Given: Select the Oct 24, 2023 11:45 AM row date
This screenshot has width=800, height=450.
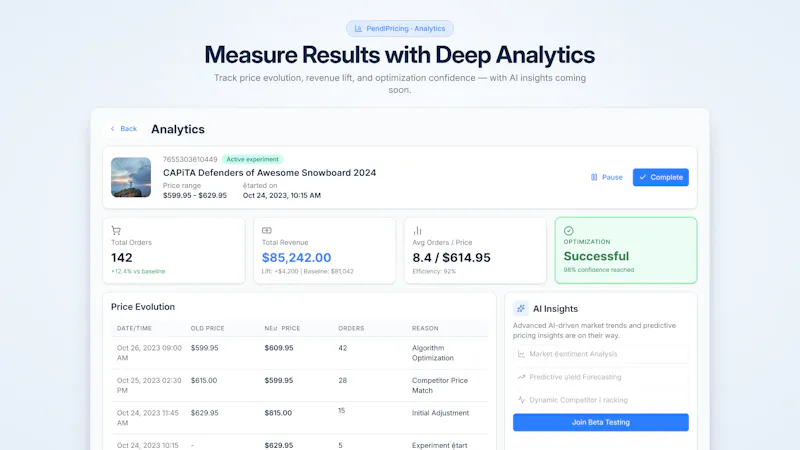Looking at the screenshot, I should 147,418.
